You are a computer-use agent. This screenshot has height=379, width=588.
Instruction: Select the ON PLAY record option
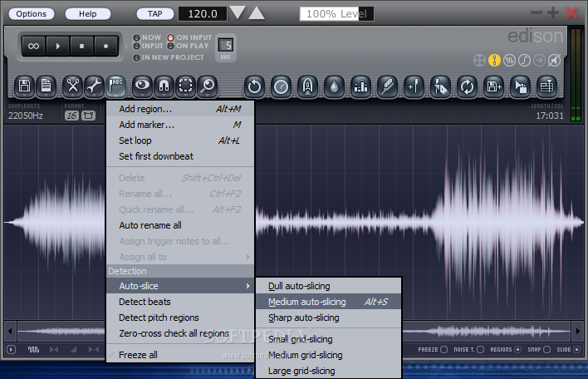point(188,46)
